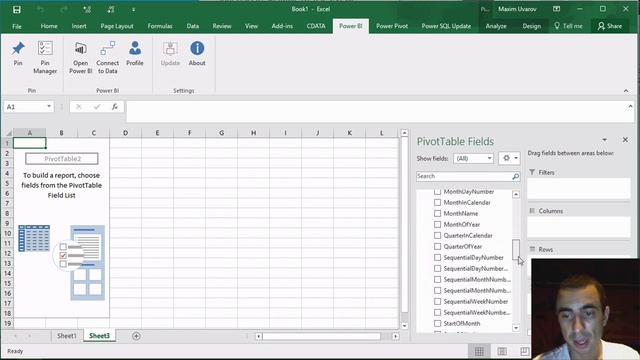Collapse the ribbon with the arrow
The image size is (640, 360).
[626, 91]
